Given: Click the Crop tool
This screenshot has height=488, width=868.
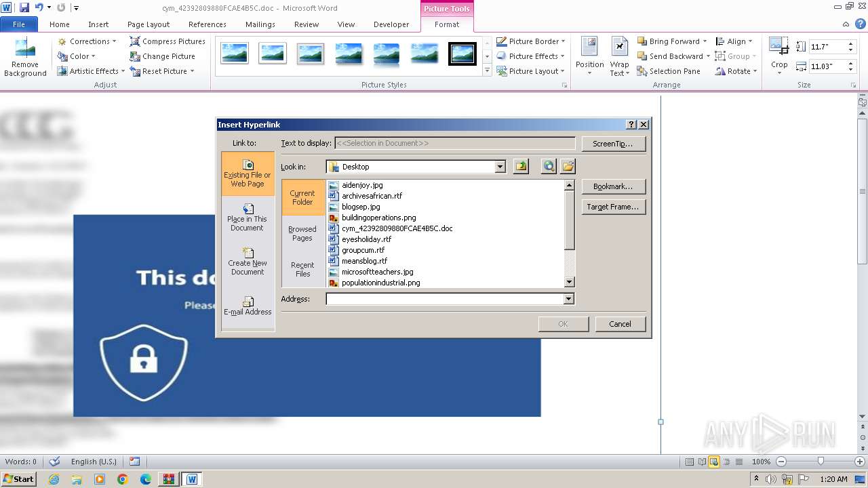Looking at the screenshot, I should coord(779,56).
